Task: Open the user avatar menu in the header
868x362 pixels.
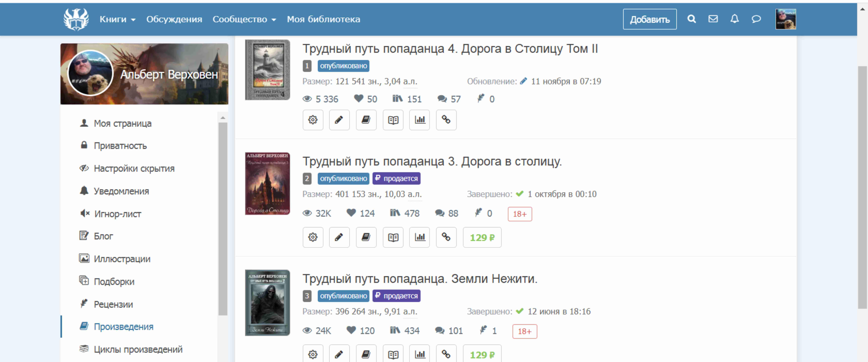Action: point(785,19)
